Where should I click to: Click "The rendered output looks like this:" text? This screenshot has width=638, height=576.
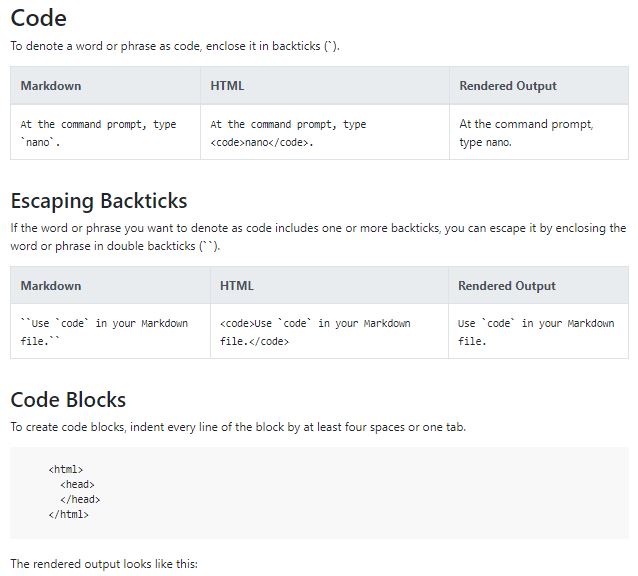point(104,564)
